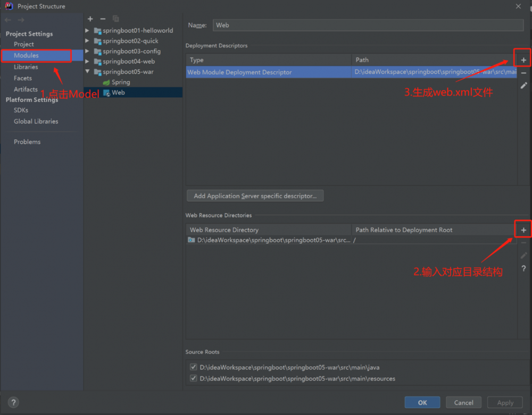Open the Artifacts settings page
The image size is (532, 415).
[x=26, y=89]
